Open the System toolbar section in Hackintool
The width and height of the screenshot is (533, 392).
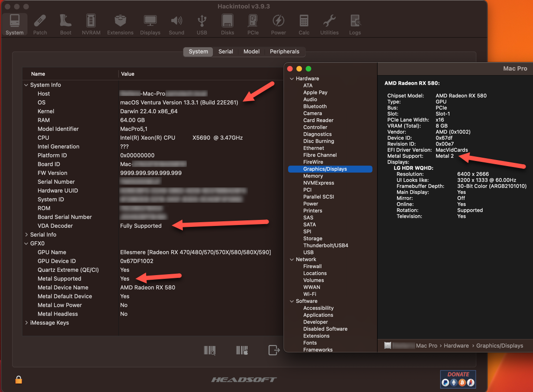pos(15,25)
